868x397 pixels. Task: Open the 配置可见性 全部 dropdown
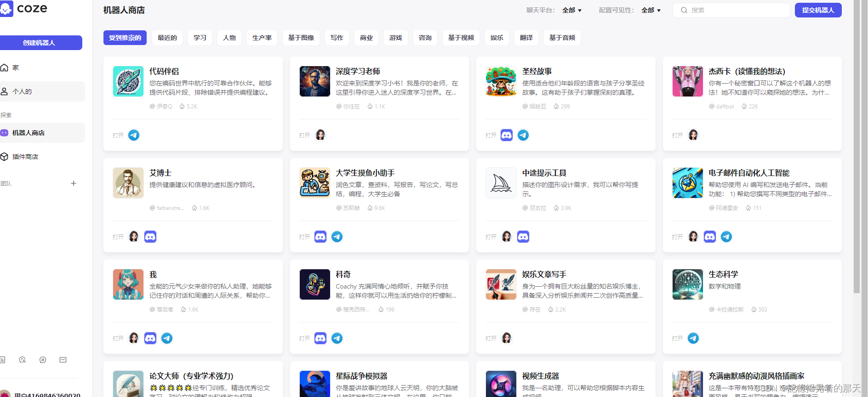pyautogui.click(x=651, y=10)
